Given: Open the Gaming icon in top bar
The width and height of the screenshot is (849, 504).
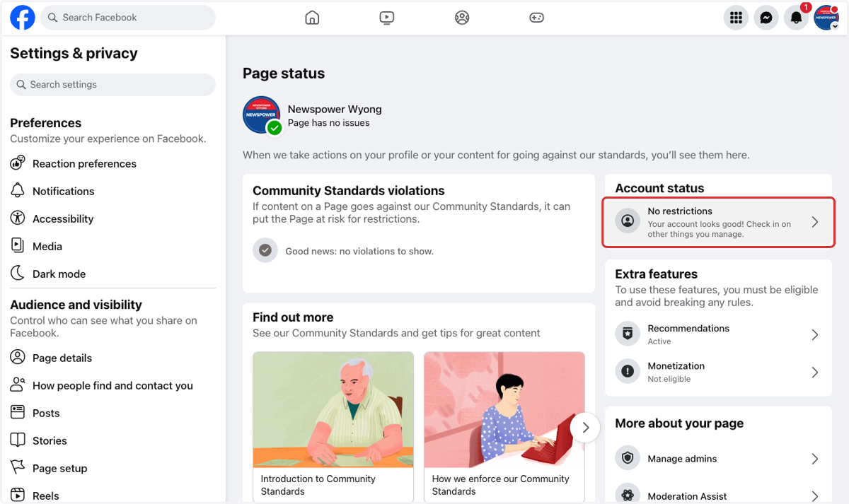Looking at the screenshot, I should (537, 18).
